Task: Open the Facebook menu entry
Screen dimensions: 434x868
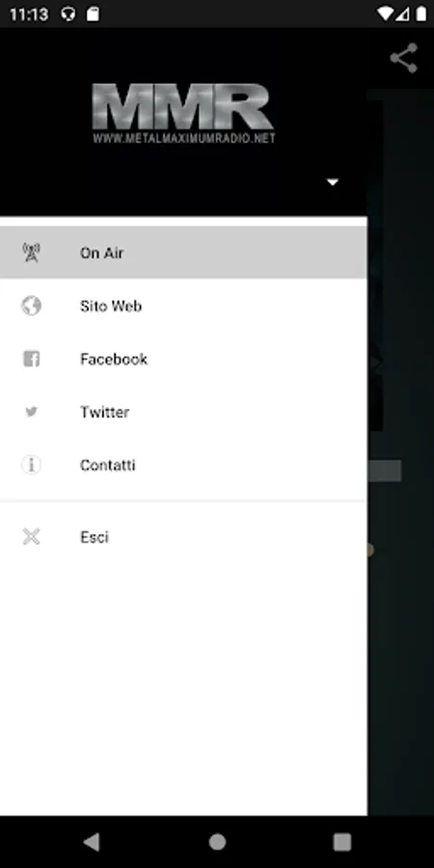Action: [183, 359]
